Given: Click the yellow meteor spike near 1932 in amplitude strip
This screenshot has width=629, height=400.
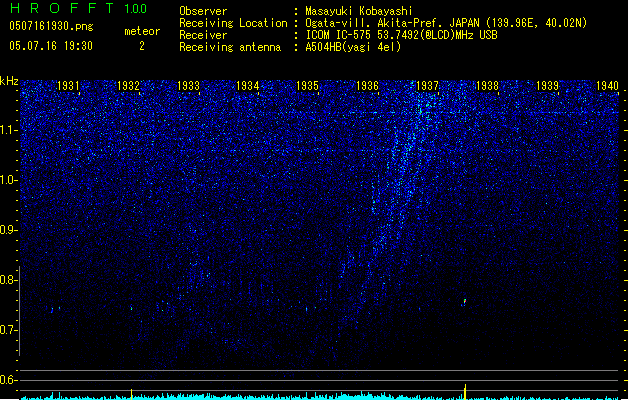Looking at the screenshot, I should (x=131, y=394).
